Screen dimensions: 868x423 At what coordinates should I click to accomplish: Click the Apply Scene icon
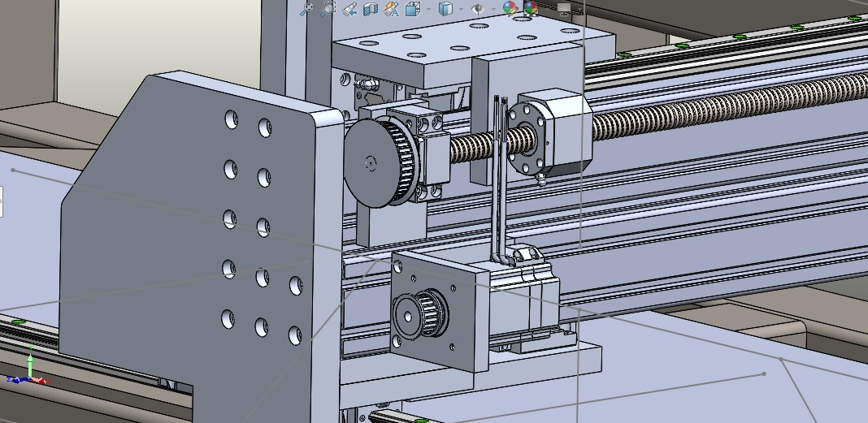pyautogui.click(x=531, y=9)
